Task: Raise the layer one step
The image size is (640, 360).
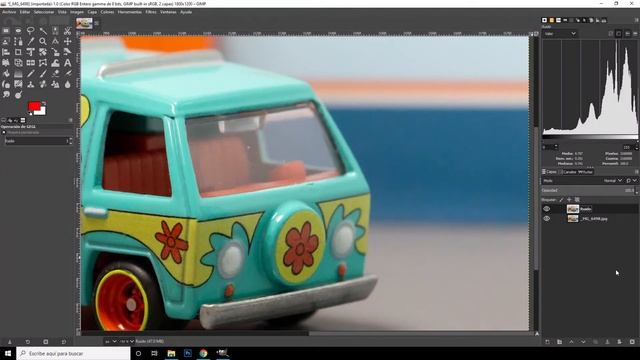Action: click(571, 342)
